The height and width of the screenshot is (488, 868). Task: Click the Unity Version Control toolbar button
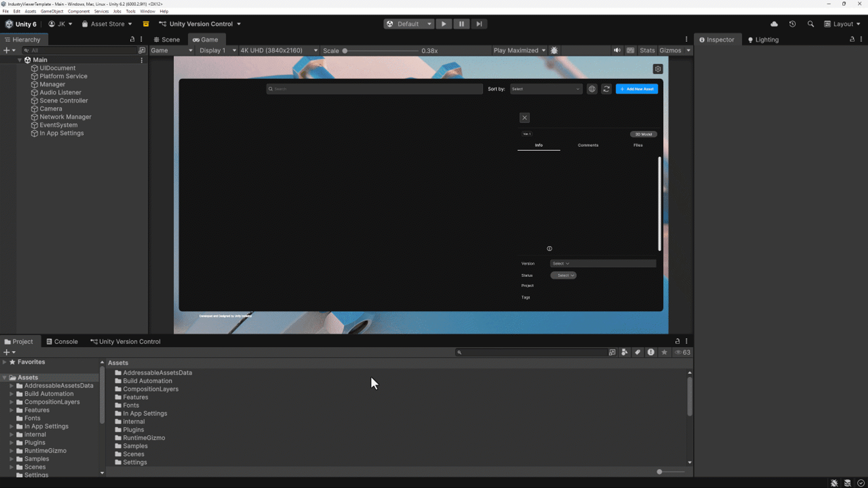pos(200,24)
